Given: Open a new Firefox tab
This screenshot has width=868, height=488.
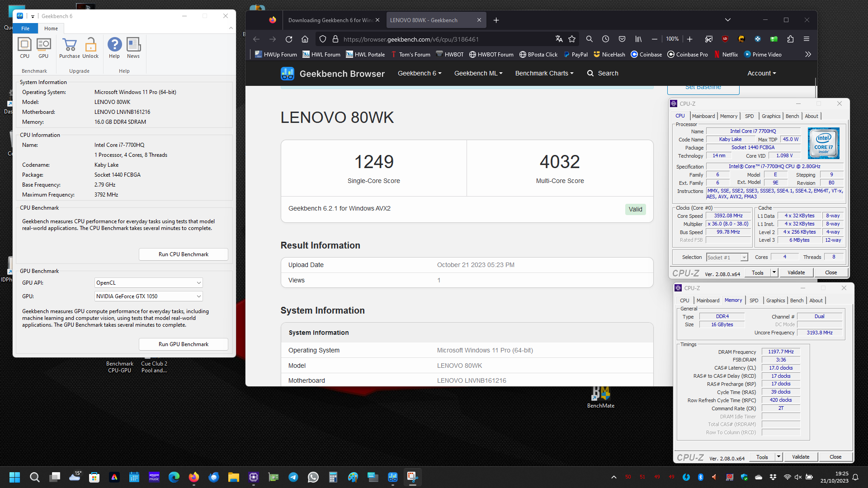Looking at the screenshot, I should 496,20.
